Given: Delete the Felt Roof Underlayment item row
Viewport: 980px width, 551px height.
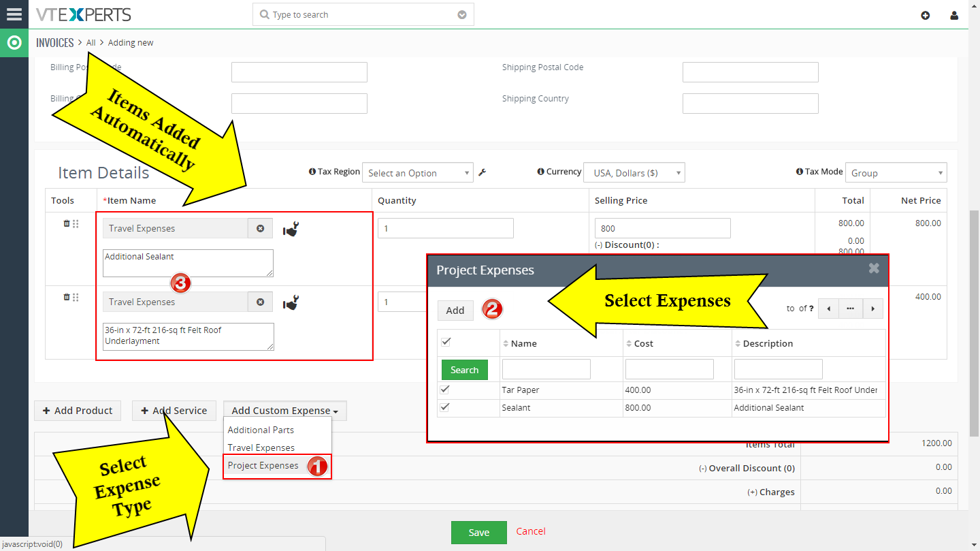Looking at the screenshot, I should [67, 297].
